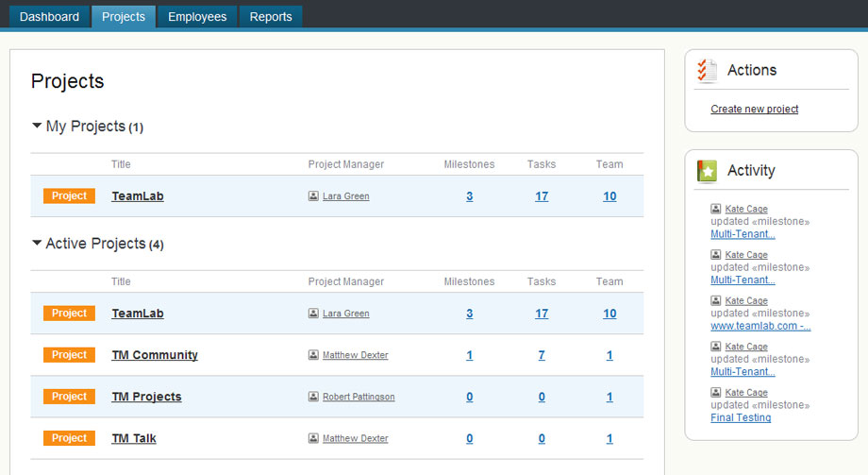Open first Multi-Tenant... activity link

[x=743, y=234]
